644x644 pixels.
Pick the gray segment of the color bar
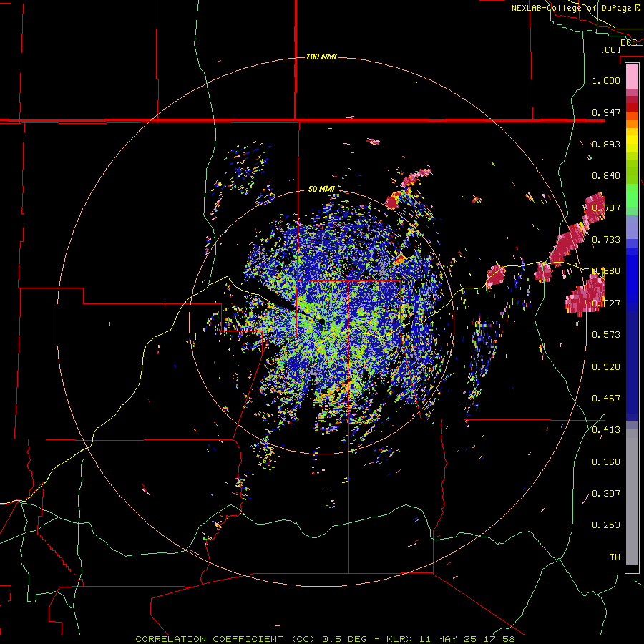click(x=632, y=497)
